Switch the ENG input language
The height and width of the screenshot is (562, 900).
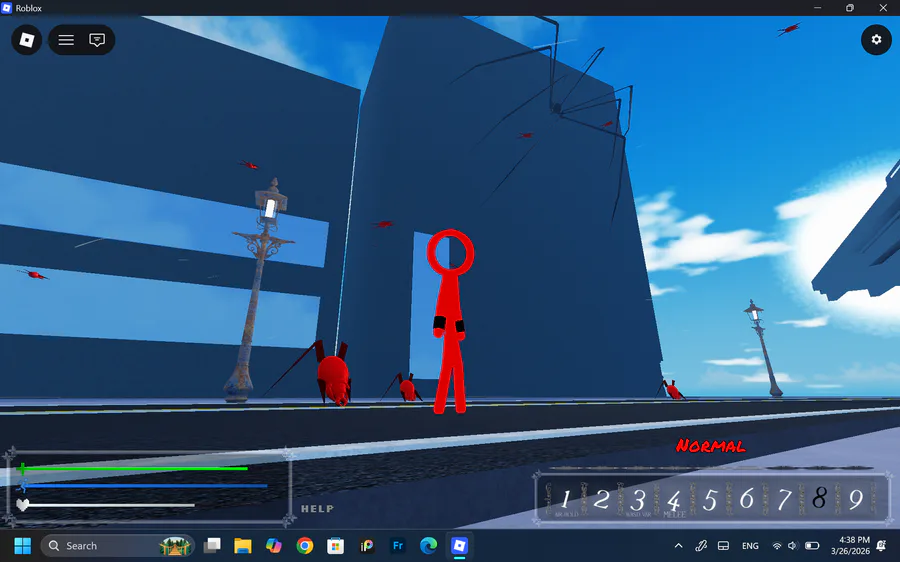(x=750, y=545)
